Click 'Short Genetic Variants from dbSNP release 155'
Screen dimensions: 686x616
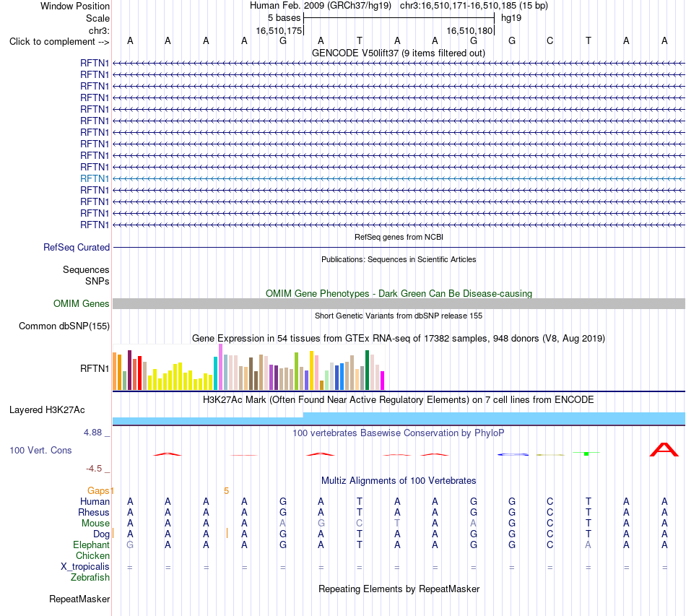(399, 316)
